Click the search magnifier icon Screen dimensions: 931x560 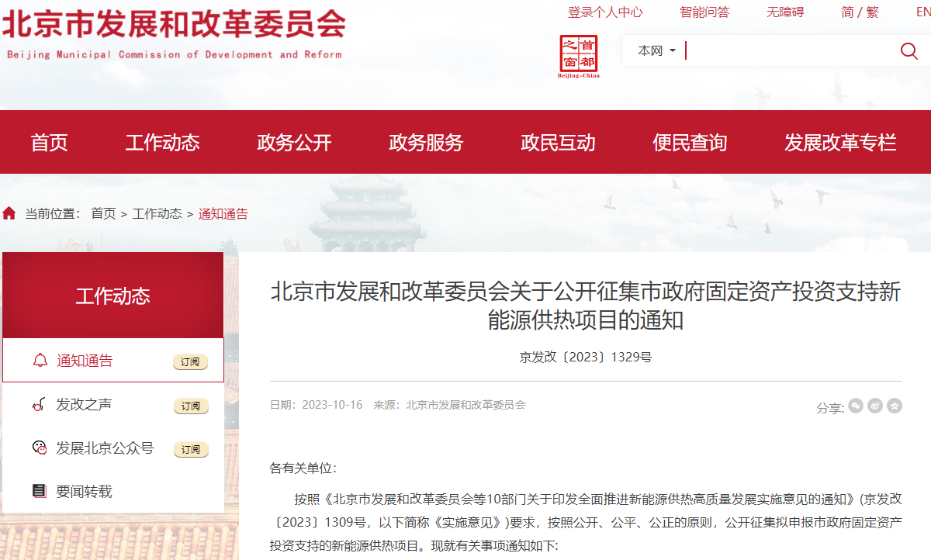pos(909,51)
